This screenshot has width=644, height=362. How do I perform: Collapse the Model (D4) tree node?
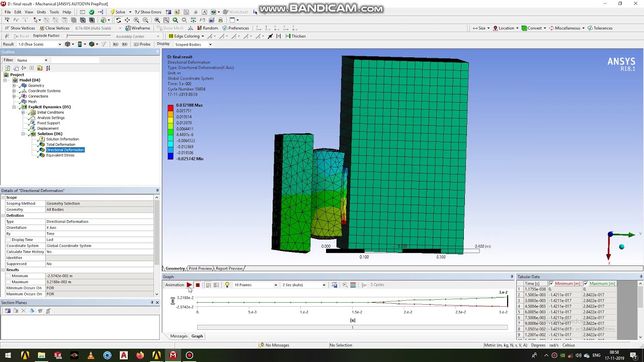5,80
